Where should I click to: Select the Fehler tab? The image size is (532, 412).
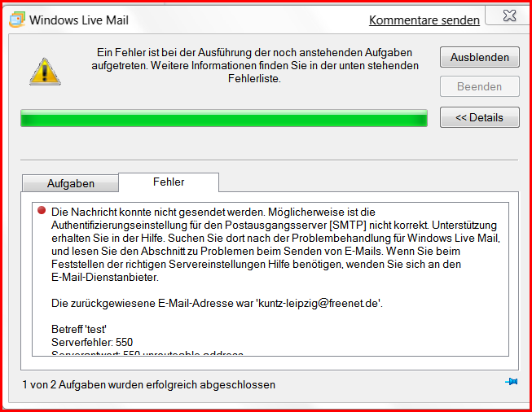[169, 182]
